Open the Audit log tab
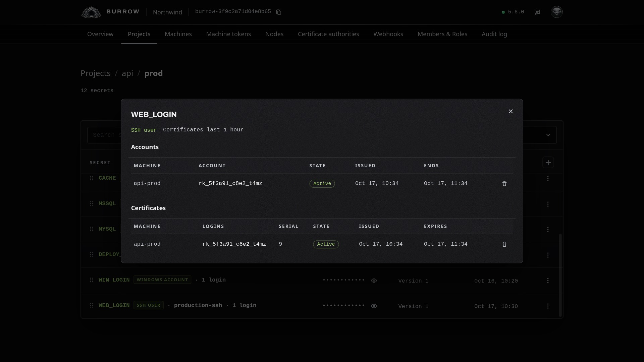This screenshot has width=644, height=362. (494, 34)
